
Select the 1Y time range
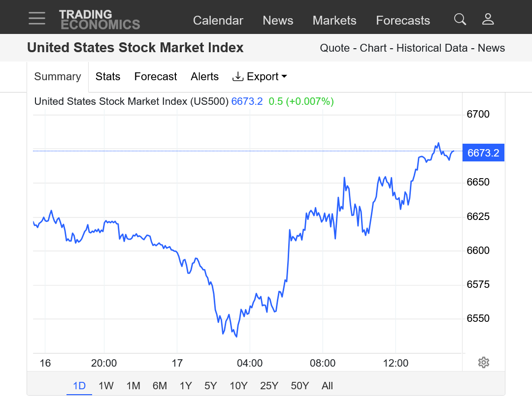click(x=185, y=386)
